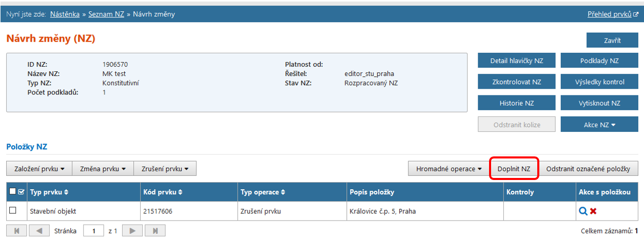Click invert selection icon in table header
This screenshot has width=644, height=240.
(21, 192)
